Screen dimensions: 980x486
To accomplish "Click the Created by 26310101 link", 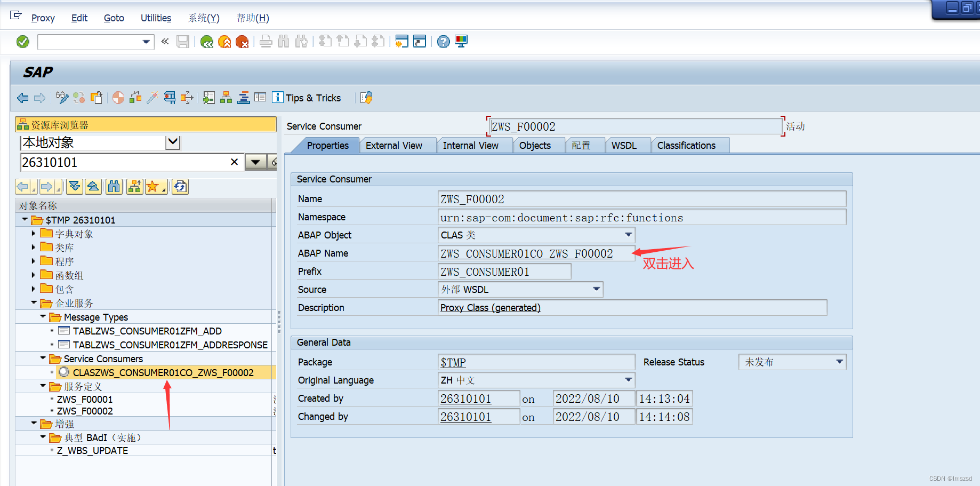I will coord(465,399).
